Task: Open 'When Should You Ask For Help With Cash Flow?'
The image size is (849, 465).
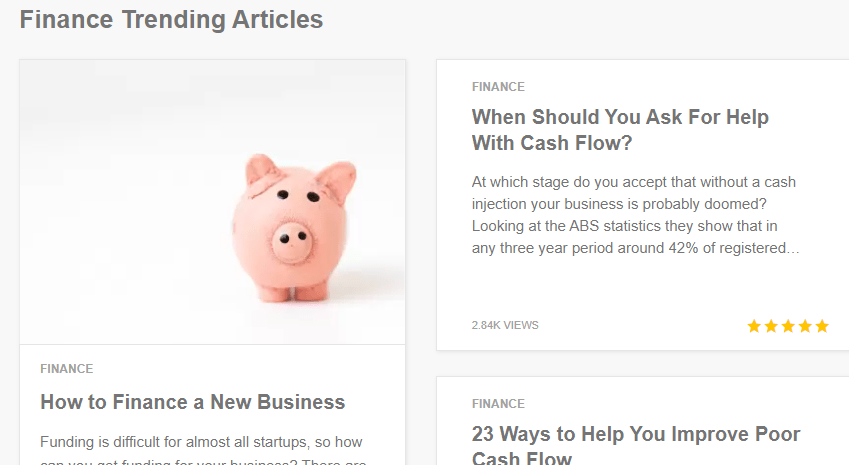Action: [x=620, y=130]
